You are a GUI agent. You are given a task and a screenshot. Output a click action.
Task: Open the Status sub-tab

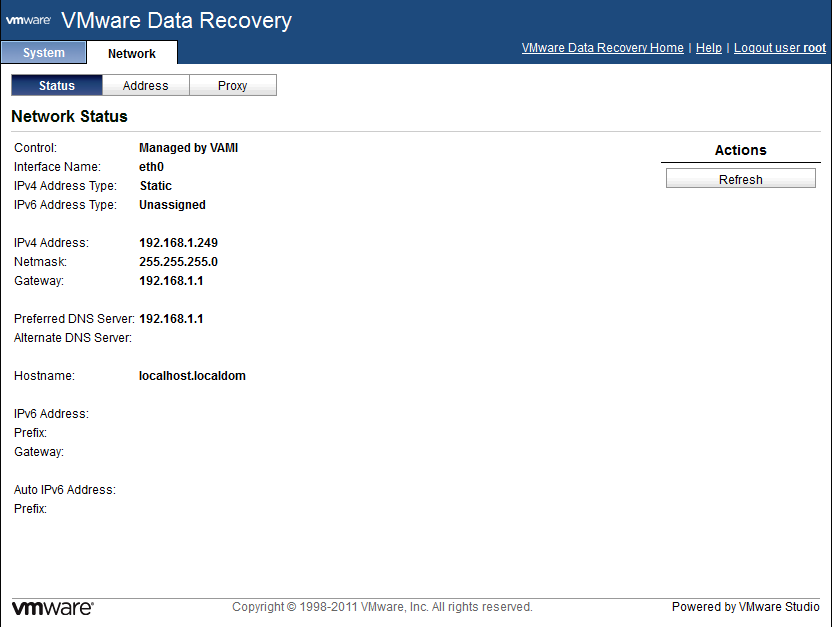(56, 85)
